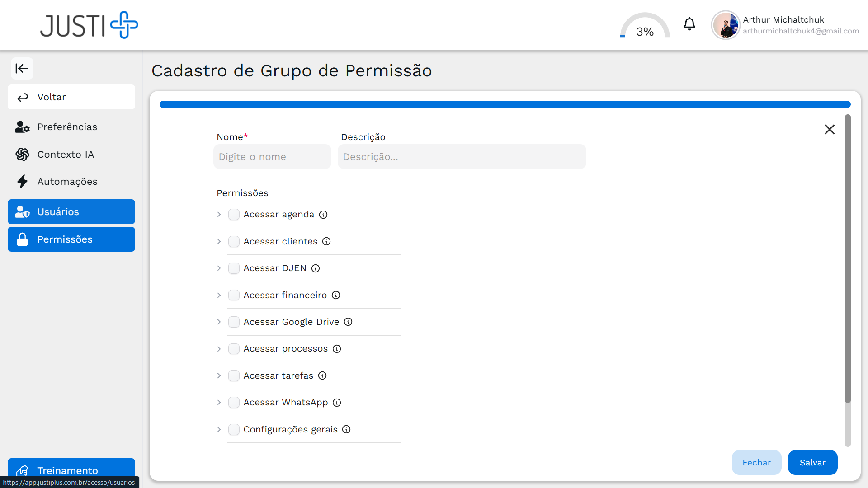Enable the Acessar DJEN permission checkbox
This screenshot has width=868, height=488.
[x=234, y=268]
